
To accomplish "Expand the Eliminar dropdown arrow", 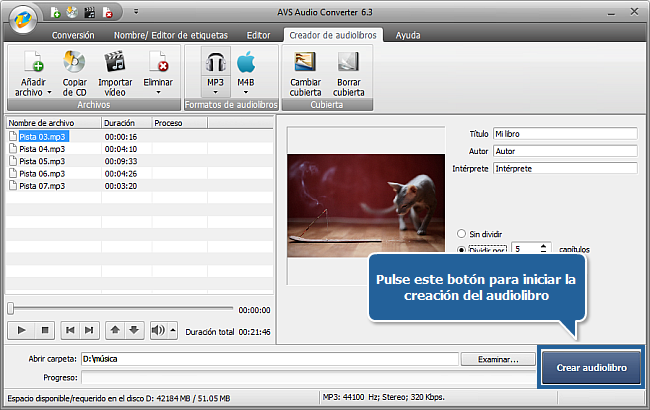I will (157, 92).
